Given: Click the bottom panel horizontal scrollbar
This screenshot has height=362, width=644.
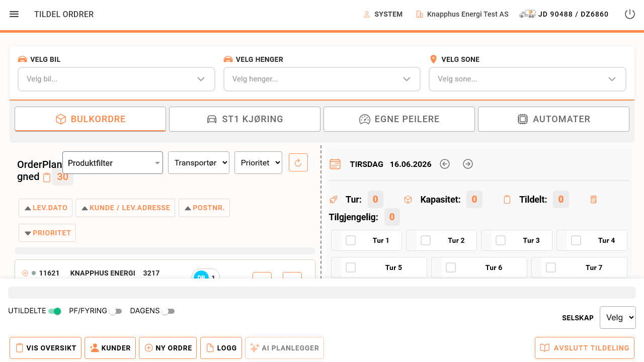Looking at the screenshot, I should tap(322, 293).
